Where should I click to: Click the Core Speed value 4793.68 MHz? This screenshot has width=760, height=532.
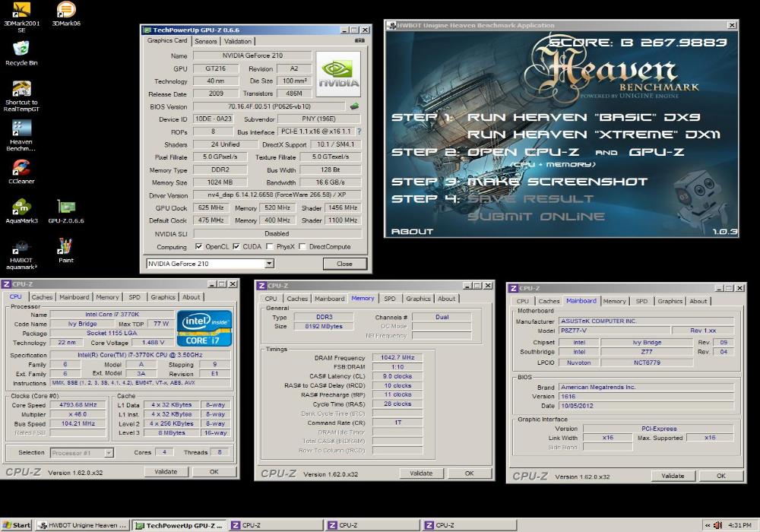point(78,404)
